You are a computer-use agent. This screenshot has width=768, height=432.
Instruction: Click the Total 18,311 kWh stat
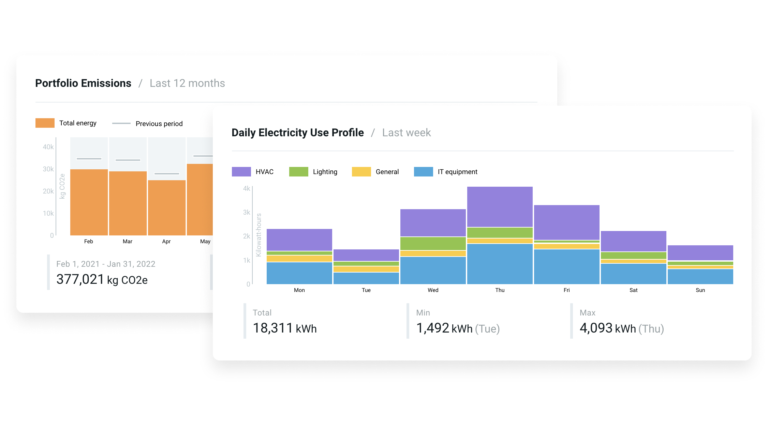coord(285,321)
